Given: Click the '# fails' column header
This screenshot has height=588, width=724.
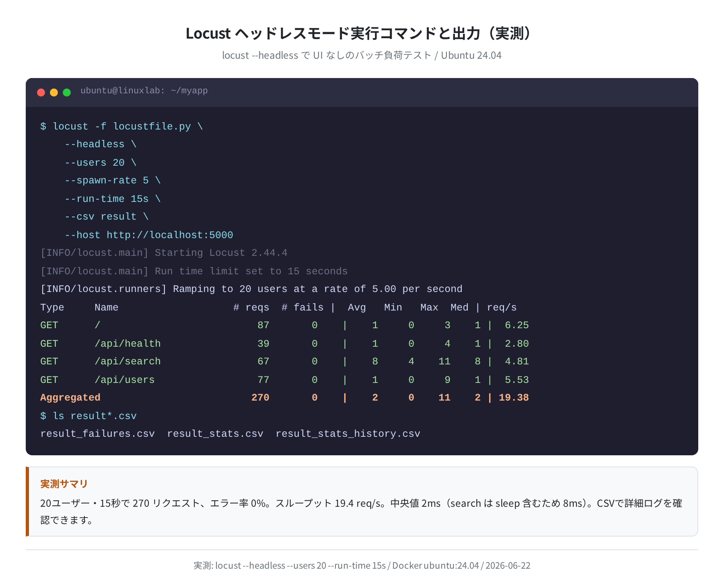Looking at the screenshot, I should (x=302, y=307).
